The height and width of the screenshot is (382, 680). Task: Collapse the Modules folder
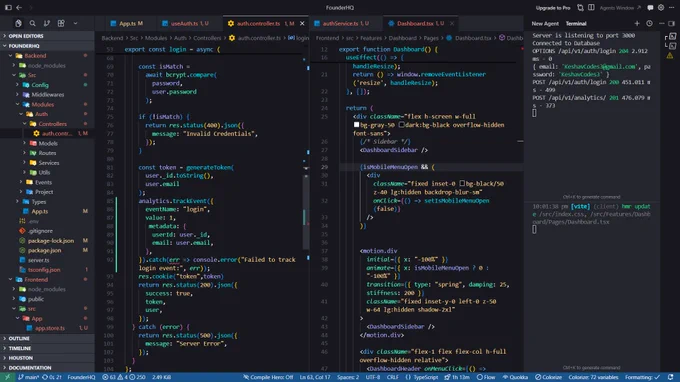click(47, 104)
